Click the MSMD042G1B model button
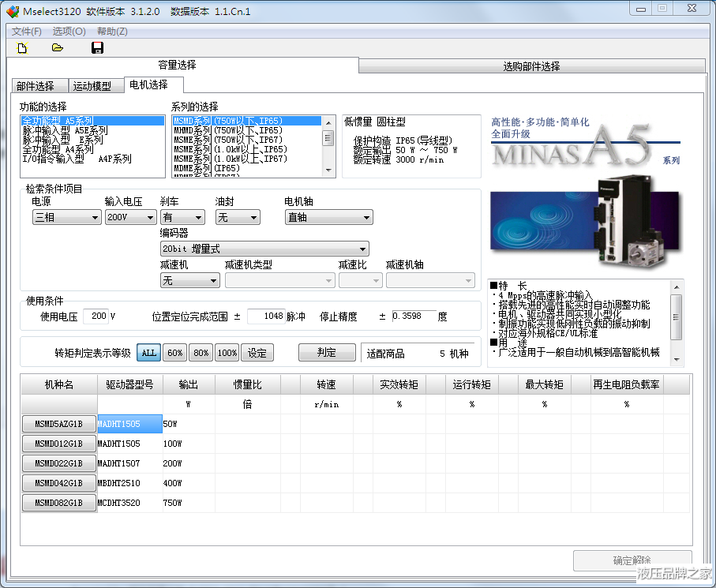This screenshot has height=588, width=716. pyautogui.click(x=58, y=483)
